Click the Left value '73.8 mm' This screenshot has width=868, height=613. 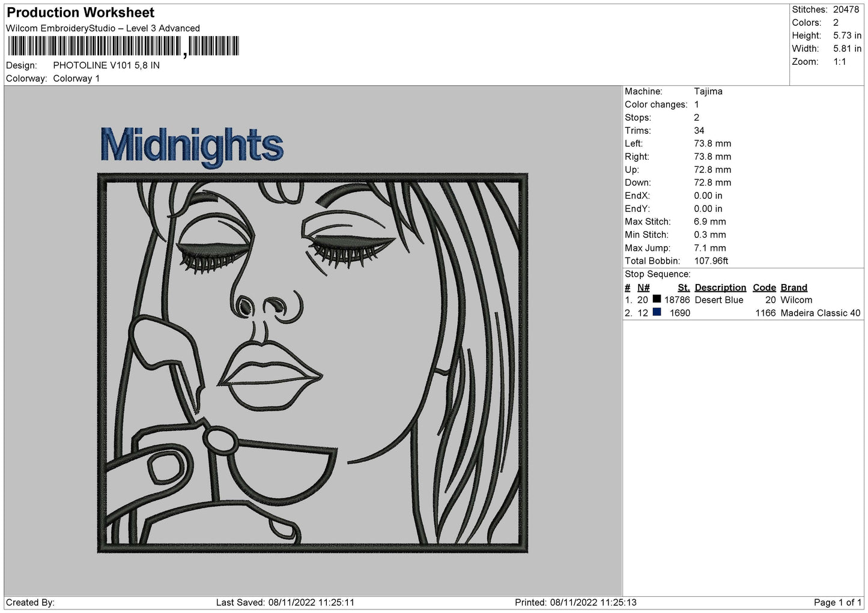point(712,143)
